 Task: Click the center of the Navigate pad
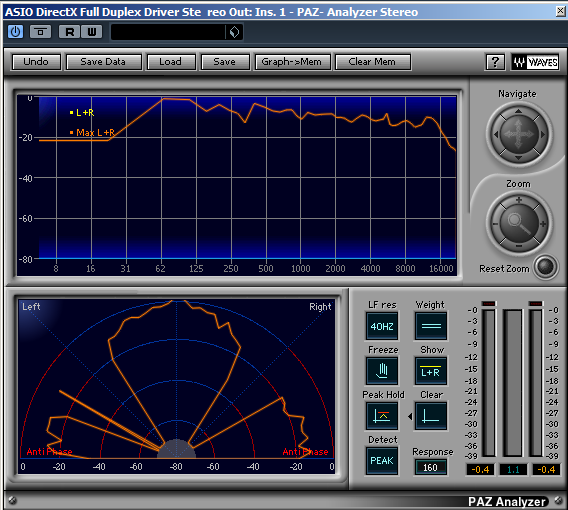click(x=519, y=134)
